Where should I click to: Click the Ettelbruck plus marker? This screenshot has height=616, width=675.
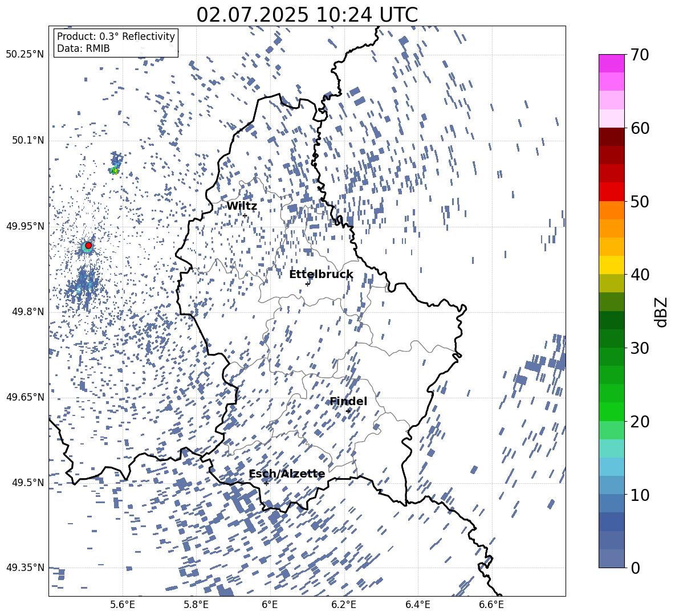(307, 284)
